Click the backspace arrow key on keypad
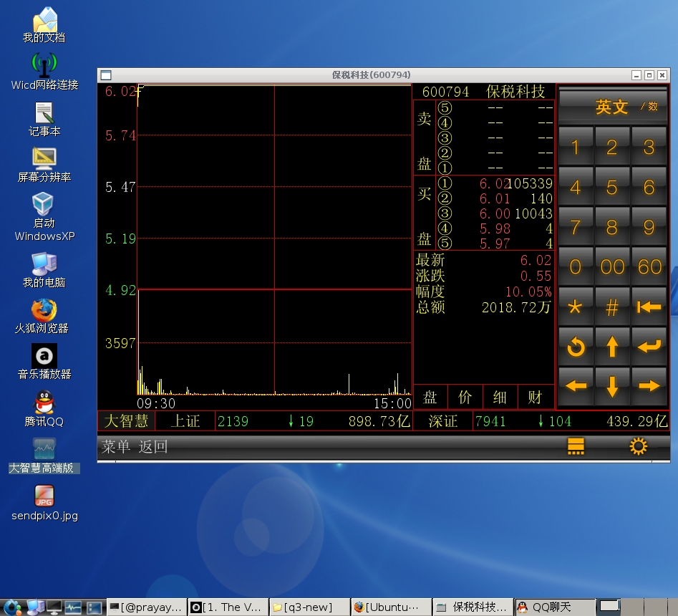Image resolution: width=678 pixels, height=616 pixels. point(649,307)
